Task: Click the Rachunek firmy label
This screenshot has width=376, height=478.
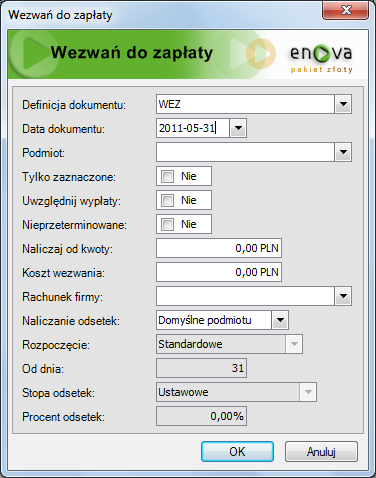Action: click(x=62, y=297)
